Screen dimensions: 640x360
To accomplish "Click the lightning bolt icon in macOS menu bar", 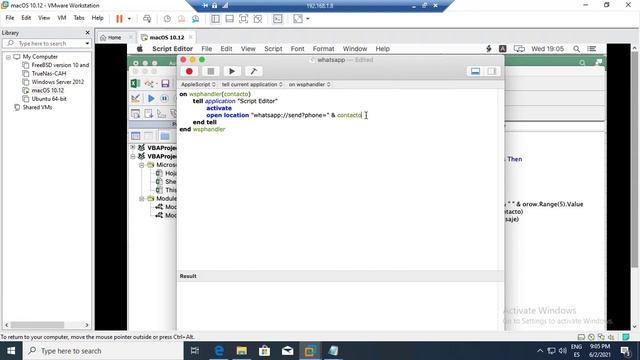I will [489, 49].
